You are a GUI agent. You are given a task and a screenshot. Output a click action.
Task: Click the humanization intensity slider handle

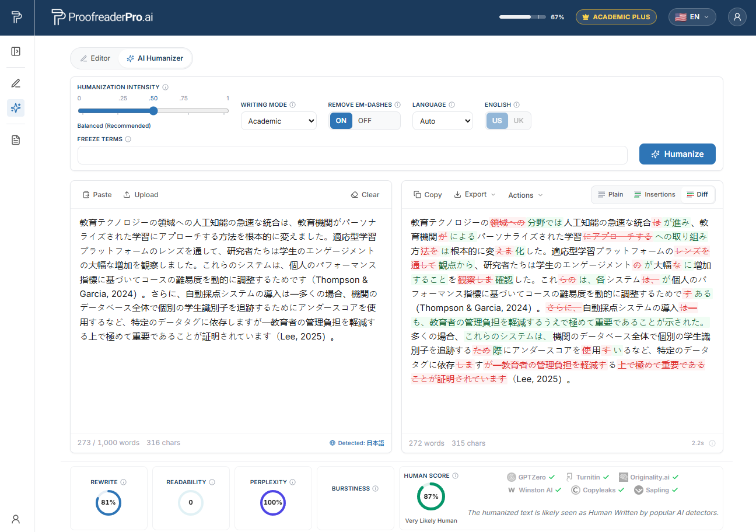pos(153,111)
